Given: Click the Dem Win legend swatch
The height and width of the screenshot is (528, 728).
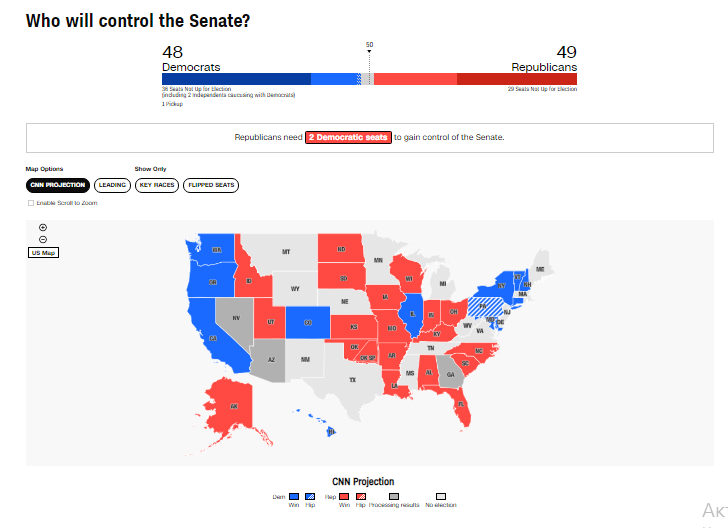Looking at the screenshot, I should pyautogui.click(x=294, y=496).
